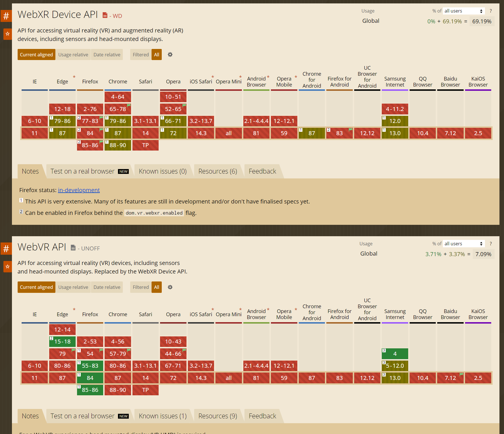Click the Chrome 88-90 cell in WebXR table
Image resolution: width=504 pixels, height=434 pixels.
(x=118, y=145)
